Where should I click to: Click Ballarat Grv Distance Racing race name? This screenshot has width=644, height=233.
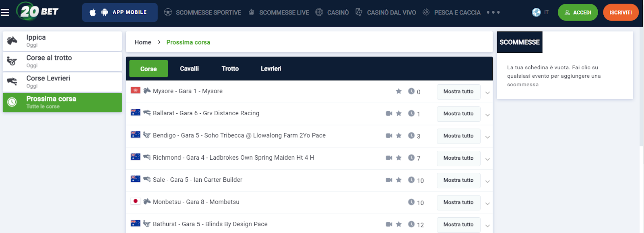[x=206, y=113]
